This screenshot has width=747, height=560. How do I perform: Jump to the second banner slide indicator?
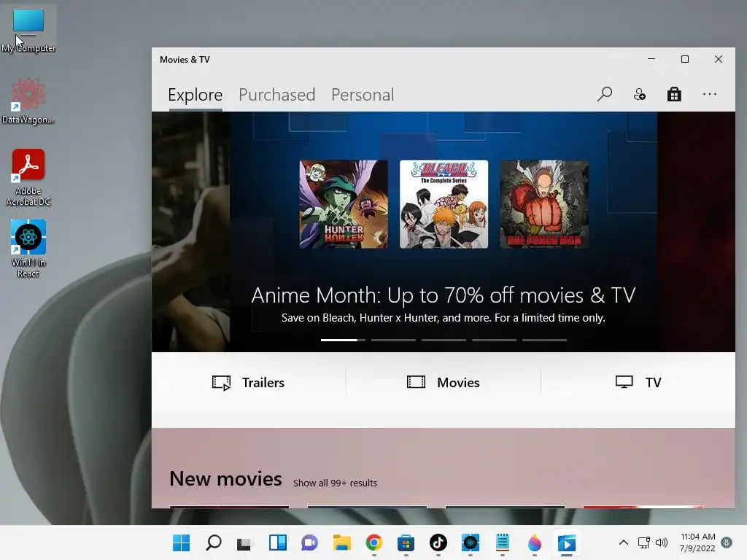coord(393,340)
